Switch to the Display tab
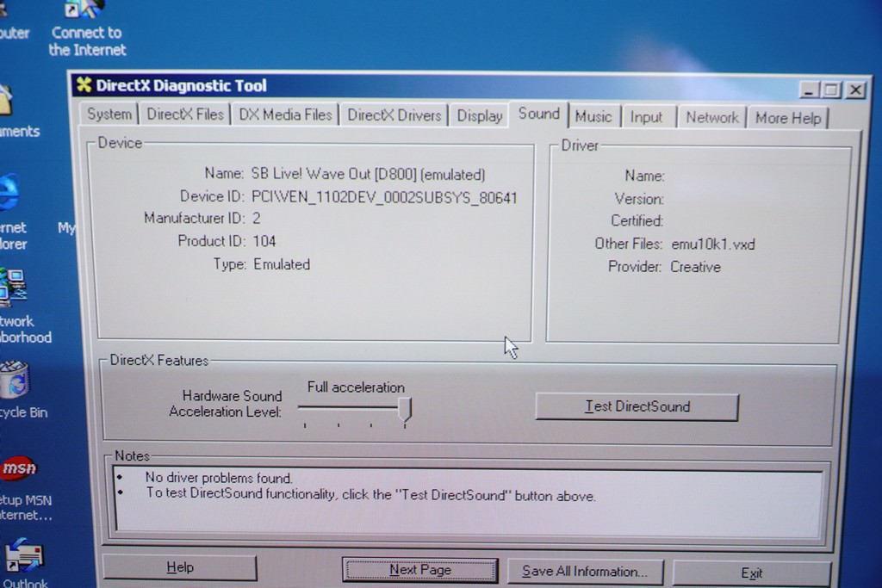This screenshot has height=588, width=882. pyautogui.click(x=479, y=116)
